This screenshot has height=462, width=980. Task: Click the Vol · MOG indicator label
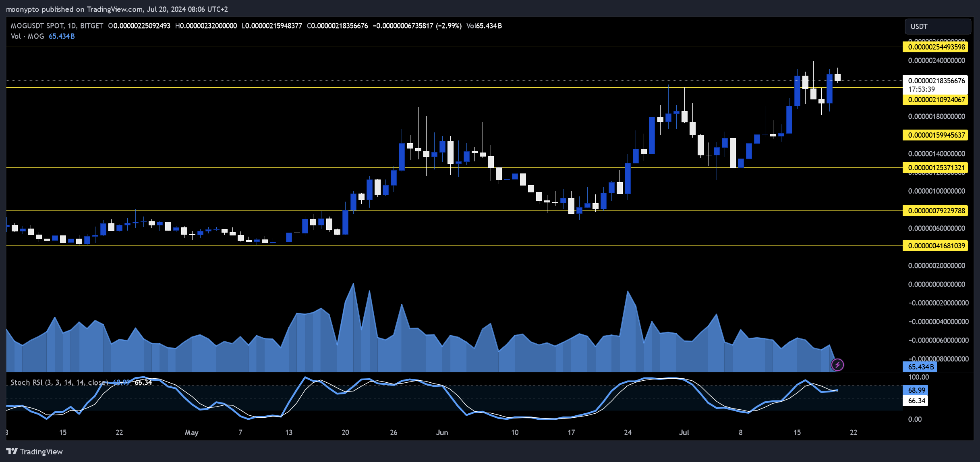coord(27,36)
